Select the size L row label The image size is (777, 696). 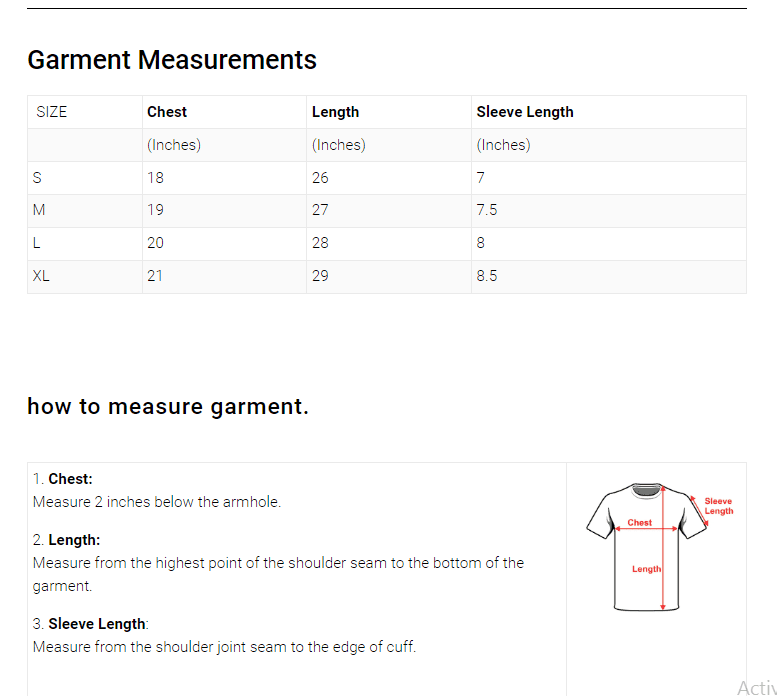pyautogui.click(x=37, y=243)
